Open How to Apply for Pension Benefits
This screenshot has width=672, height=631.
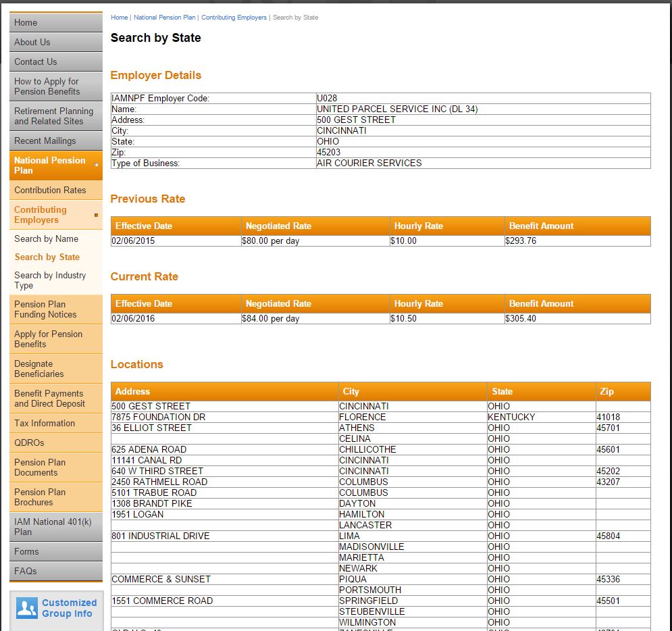point(56,86)
